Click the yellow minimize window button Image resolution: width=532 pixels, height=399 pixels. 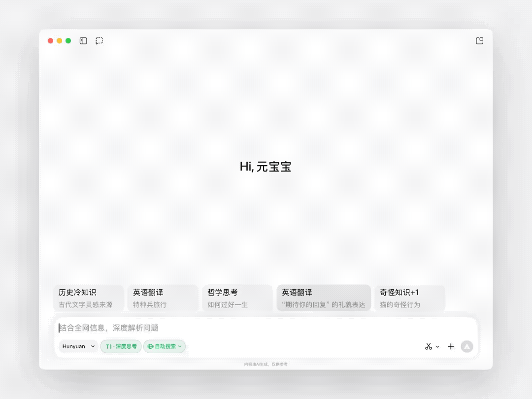[59, 41]
